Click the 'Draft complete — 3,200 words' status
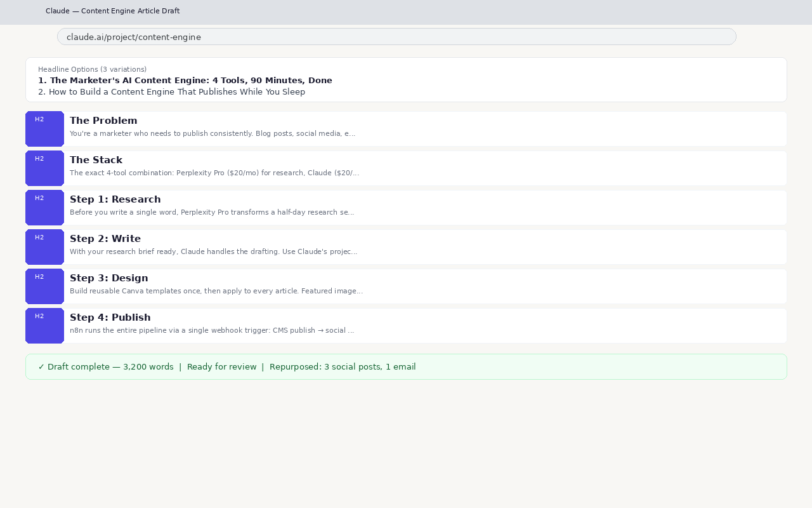This screenshot has height=508, width=812. (x=106, y=367)
